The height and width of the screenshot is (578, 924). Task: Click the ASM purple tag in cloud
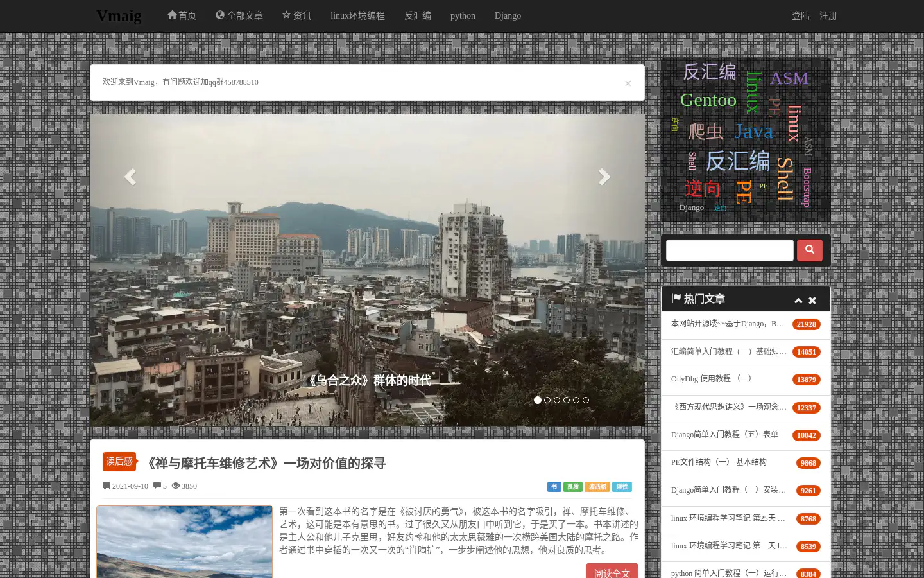click(789, 78)
